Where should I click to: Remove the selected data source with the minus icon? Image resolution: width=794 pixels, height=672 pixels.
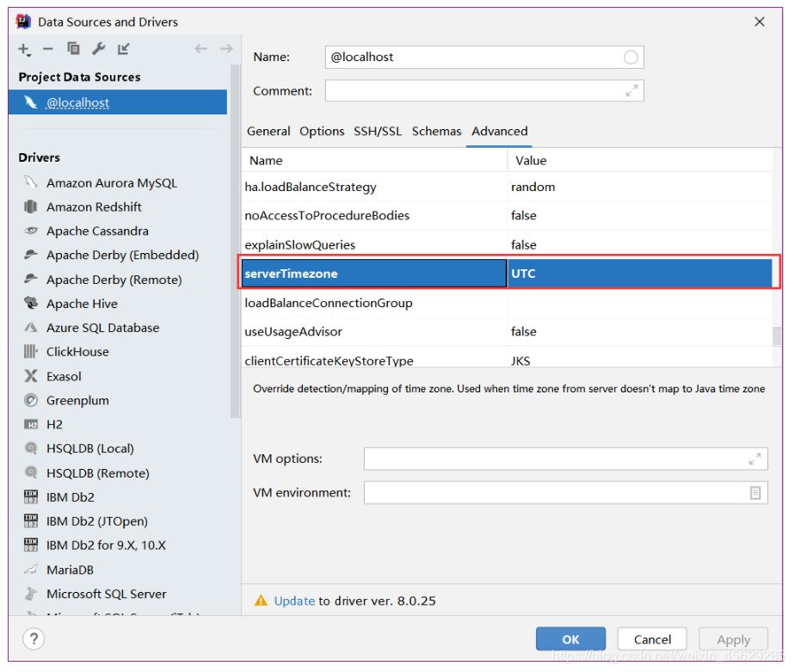tap(48, 50)
